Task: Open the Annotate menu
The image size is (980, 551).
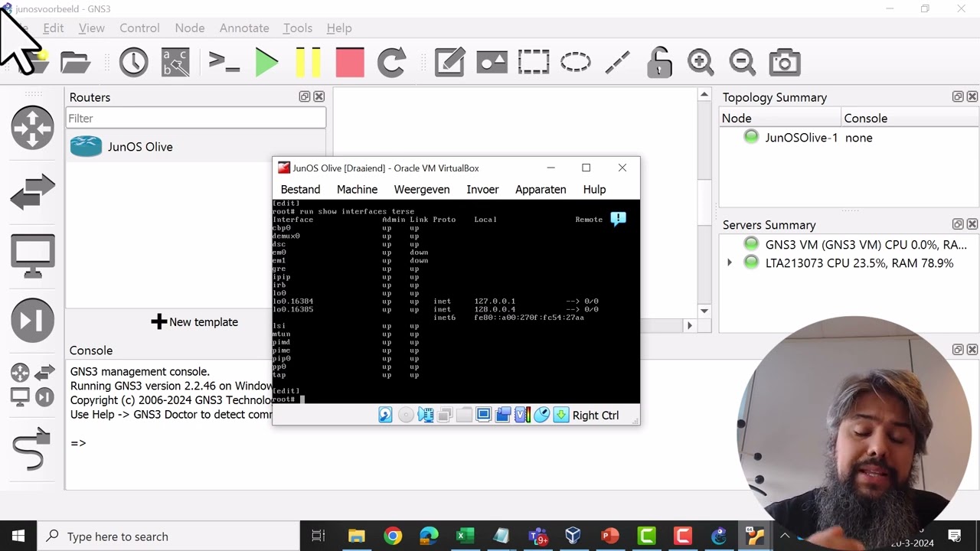Action: 244,28
